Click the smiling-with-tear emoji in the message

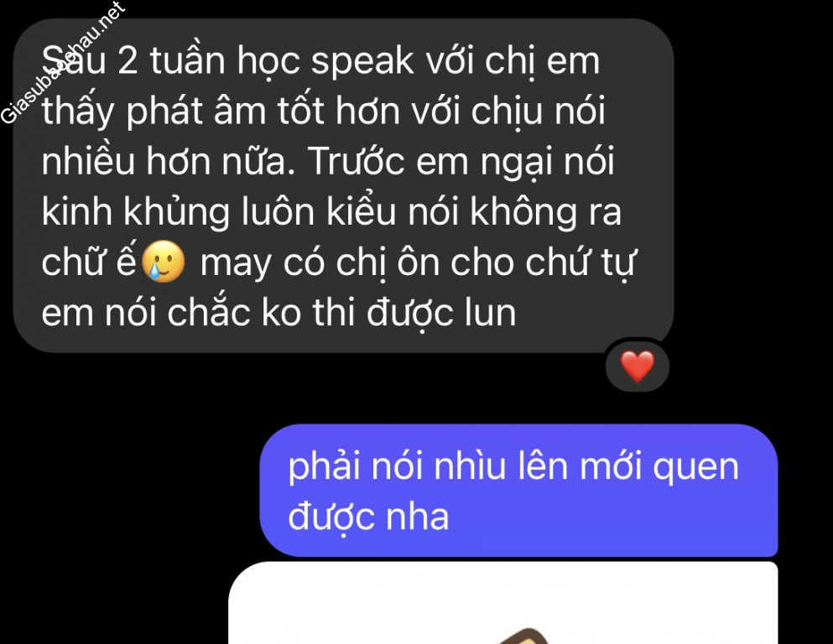pos(163,262)
